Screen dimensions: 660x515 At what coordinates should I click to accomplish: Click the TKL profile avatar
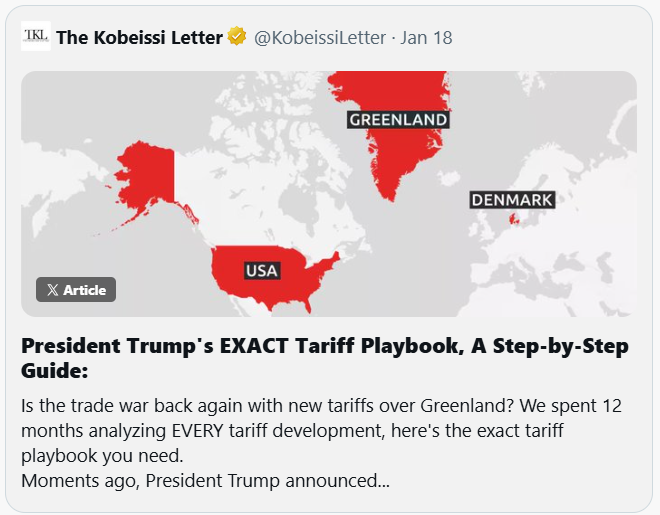point(35,37)
